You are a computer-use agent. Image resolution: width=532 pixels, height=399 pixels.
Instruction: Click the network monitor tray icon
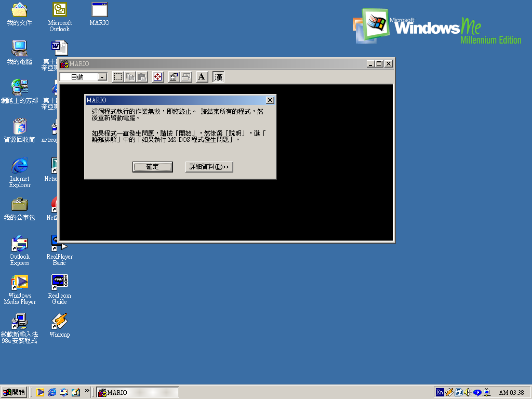click(x=487, y=392)
